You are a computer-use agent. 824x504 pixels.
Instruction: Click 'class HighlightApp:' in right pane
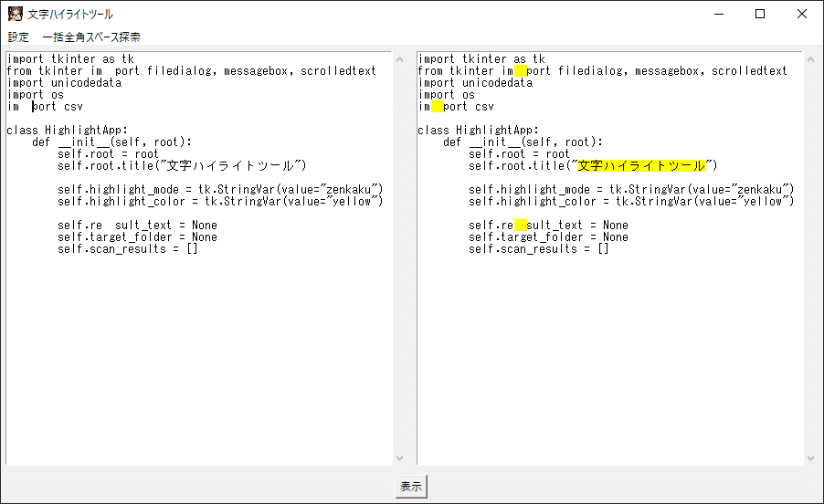pos(478,131)
